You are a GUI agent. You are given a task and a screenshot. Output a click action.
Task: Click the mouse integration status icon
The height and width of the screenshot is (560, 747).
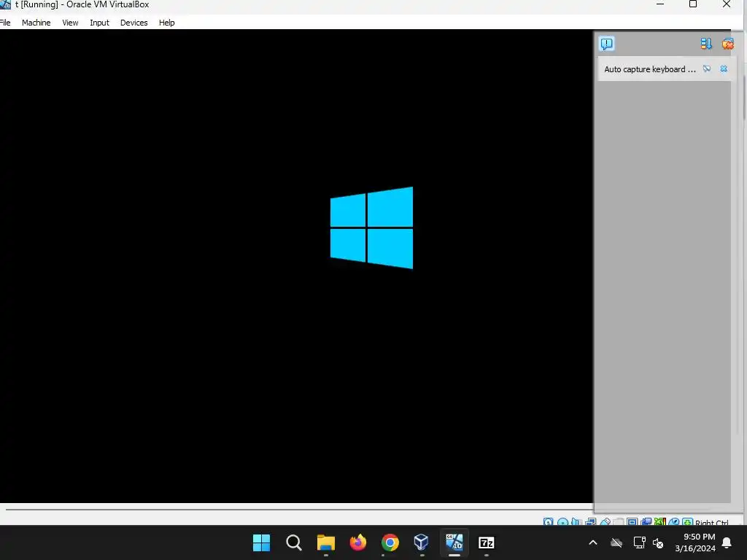tap(674, 522)
